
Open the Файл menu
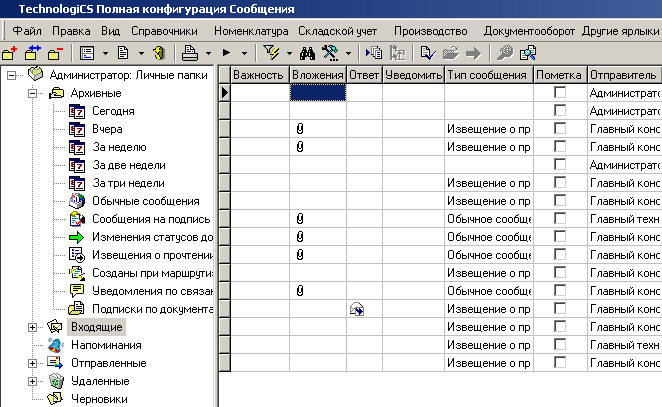pyautogui.click(x=27, y=31)
